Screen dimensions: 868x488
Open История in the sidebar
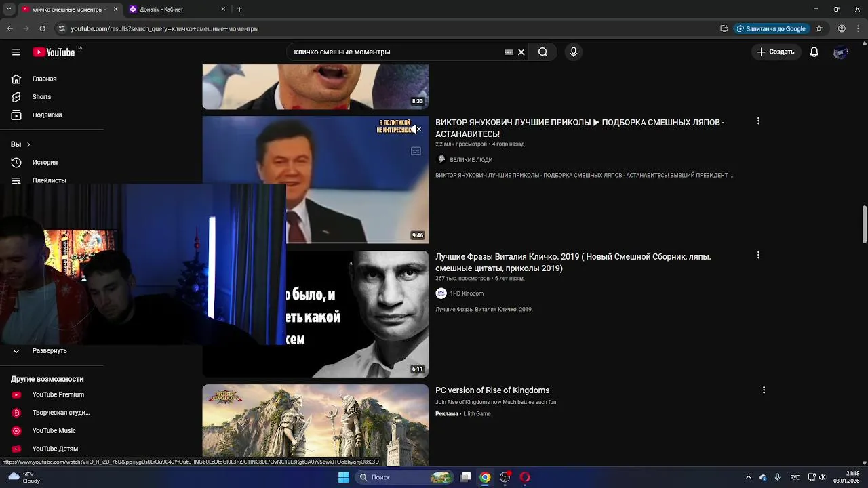[45, 163]
